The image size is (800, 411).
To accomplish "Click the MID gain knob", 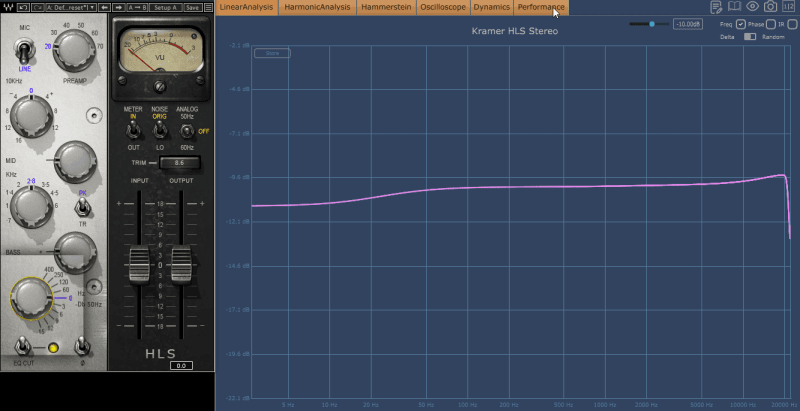I will click(74, 162).
